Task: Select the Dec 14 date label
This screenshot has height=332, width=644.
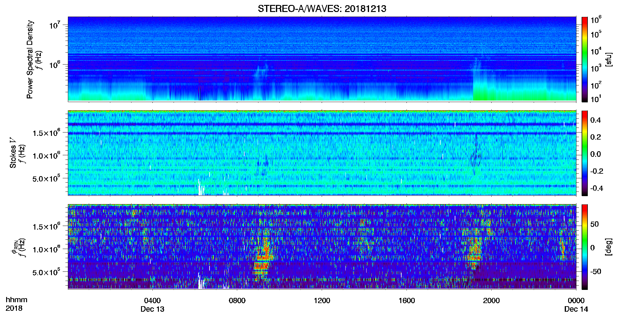Action: (576, 309)
